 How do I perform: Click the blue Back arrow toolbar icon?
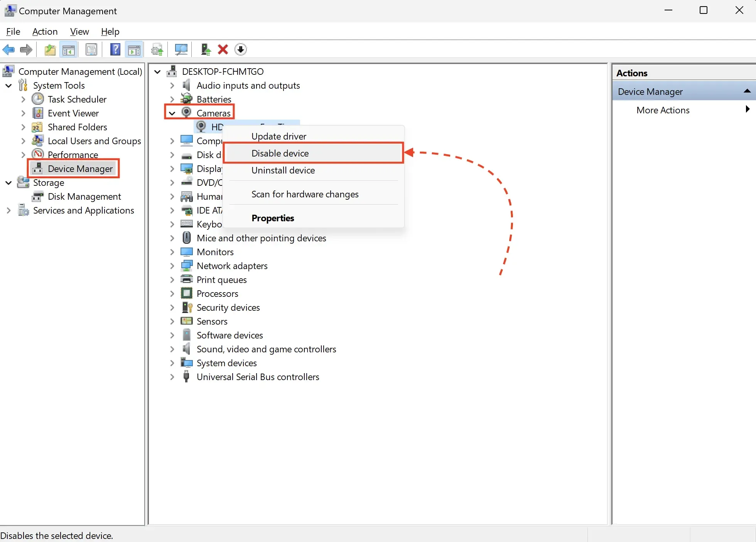8,49
